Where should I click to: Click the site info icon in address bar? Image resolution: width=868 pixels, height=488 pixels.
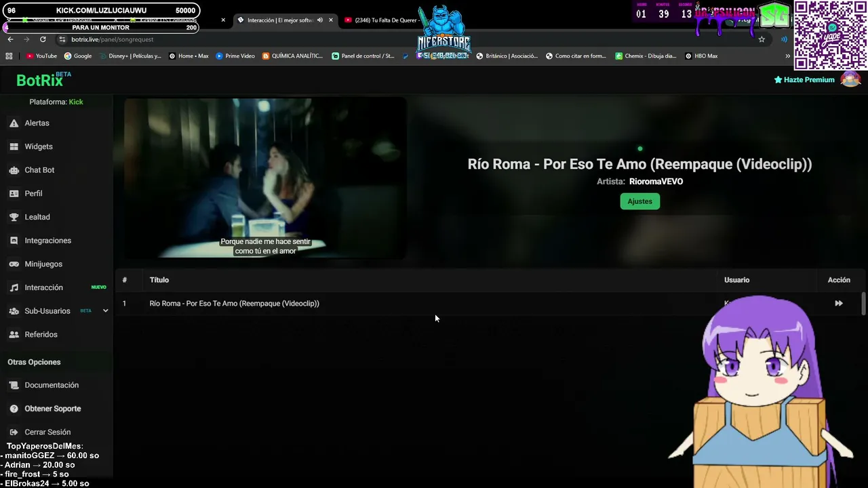pos(62,39)
